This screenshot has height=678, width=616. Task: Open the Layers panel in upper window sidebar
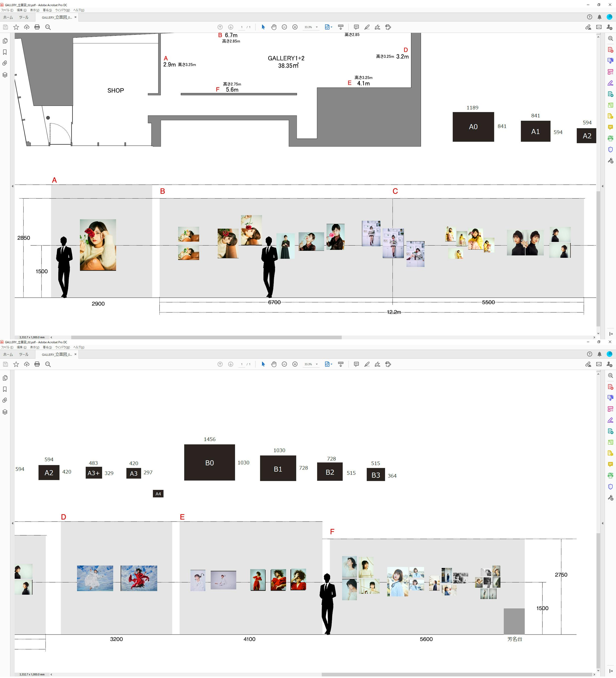point(5,75)
